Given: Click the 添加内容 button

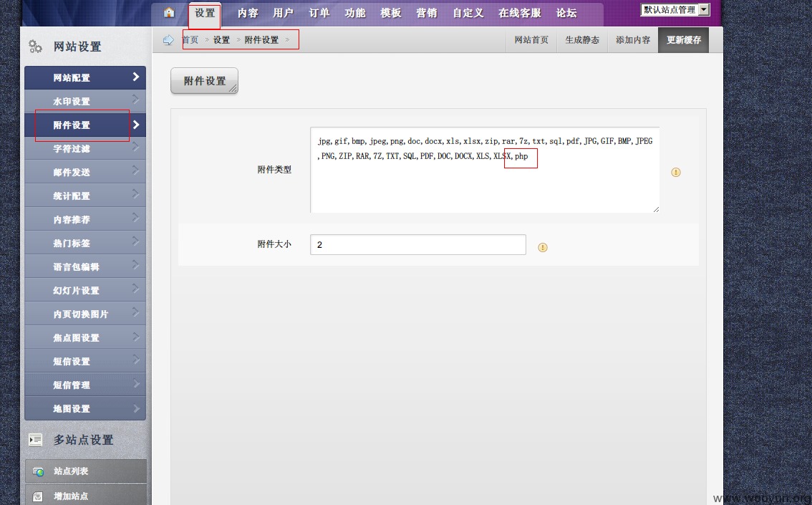Looking at the screenshot, I should [x=633, y=40].
